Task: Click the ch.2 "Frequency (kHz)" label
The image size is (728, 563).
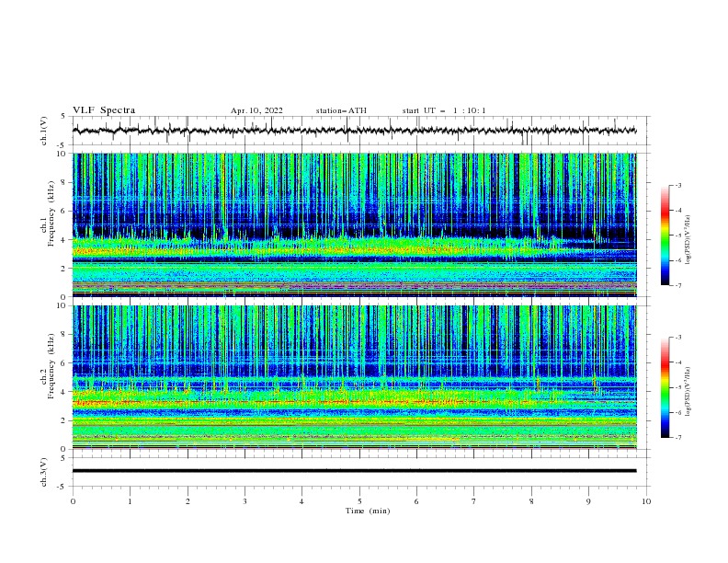Action: pyautogui.click(x=51, y=366)
